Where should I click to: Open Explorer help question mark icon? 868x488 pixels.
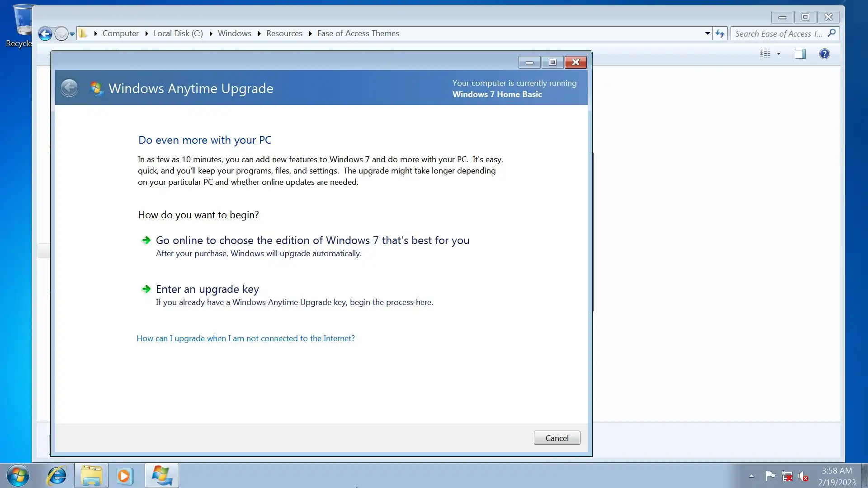824,54
